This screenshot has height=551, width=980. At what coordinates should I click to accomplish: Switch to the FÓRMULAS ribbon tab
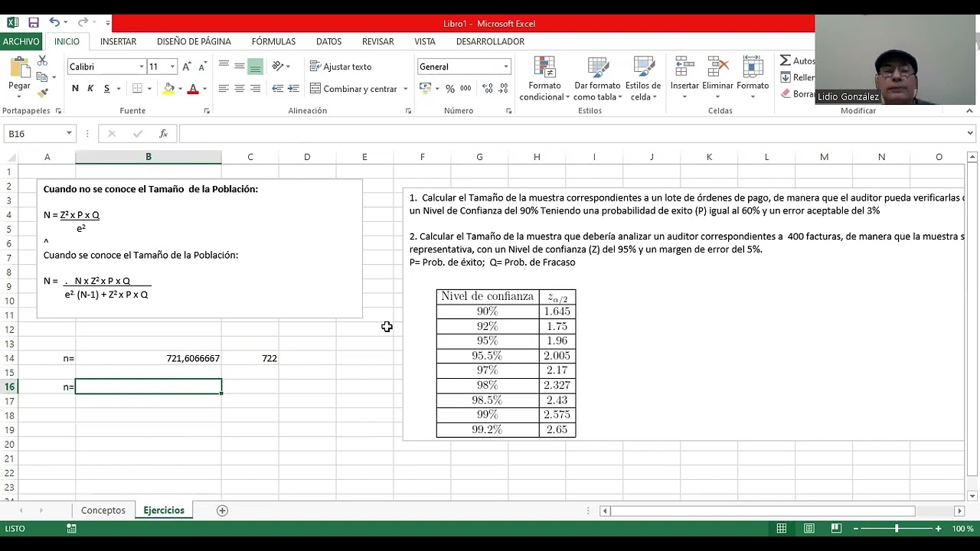pos(273,41)
